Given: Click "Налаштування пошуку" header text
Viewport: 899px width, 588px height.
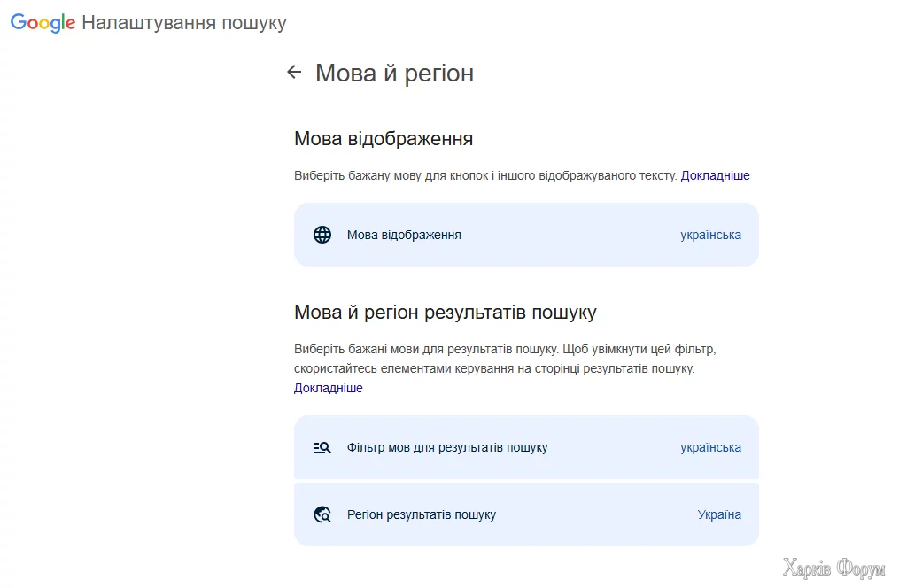Looking at the screenshot, I should (x=184, y=23).
